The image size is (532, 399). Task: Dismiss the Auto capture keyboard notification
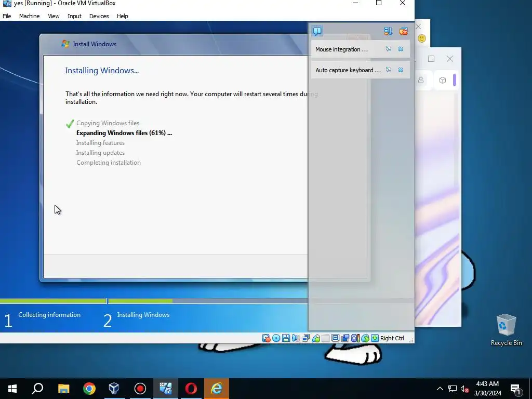pos(401,70)
